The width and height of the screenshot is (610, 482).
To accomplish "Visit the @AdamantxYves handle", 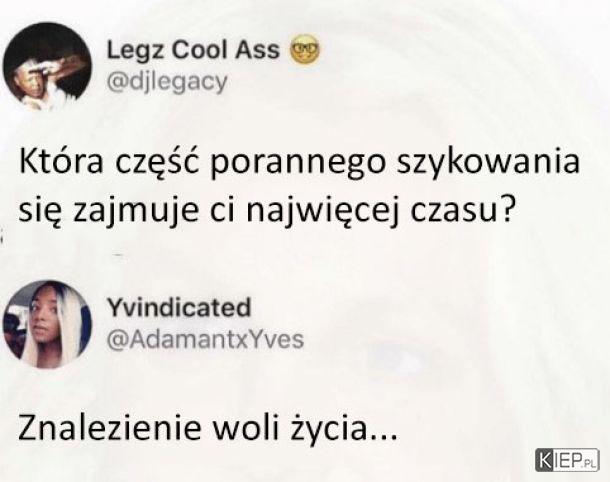I will click(x=205, y=340).
